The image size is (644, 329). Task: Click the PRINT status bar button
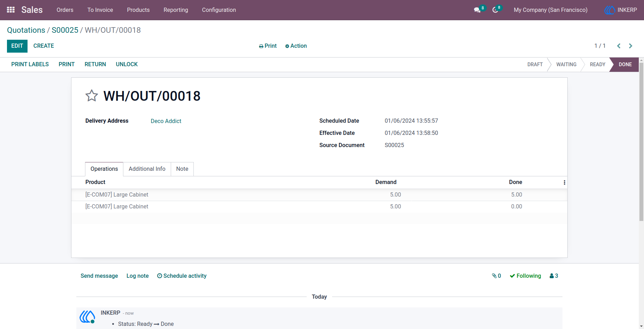pyautogui.click(x=67, y=64)
